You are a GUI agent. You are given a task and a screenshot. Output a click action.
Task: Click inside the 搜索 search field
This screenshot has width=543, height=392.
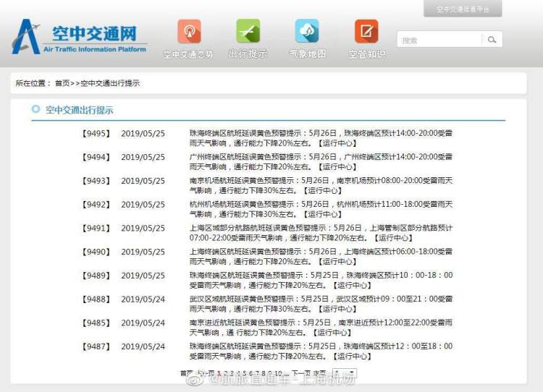click(439, 41)
